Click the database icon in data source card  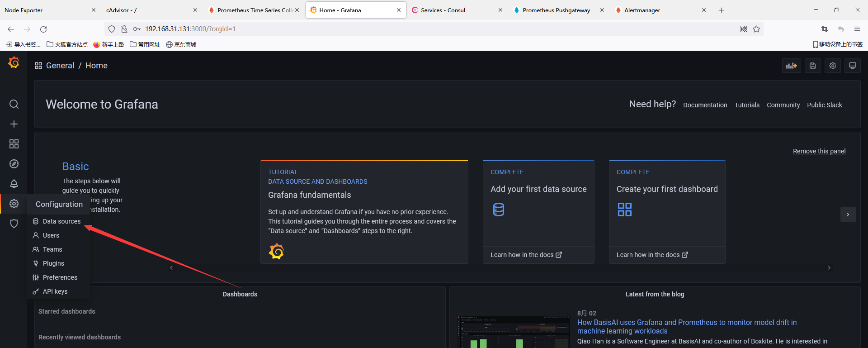[x=499, y=210]
